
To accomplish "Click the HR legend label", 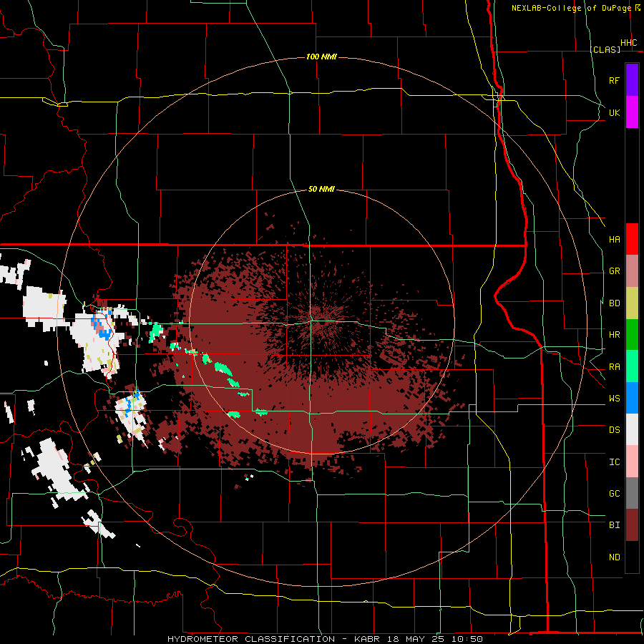I will [614, 335].
